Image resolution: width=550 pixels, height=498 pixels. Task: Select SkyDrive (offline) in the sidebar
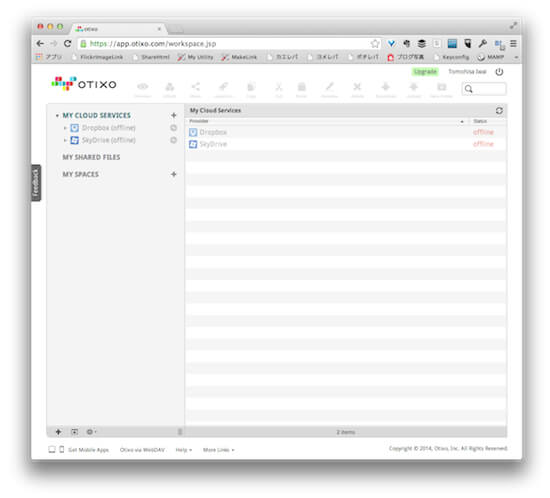tap(109, 140)
